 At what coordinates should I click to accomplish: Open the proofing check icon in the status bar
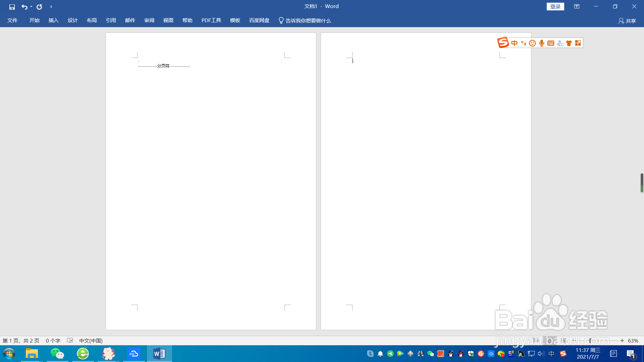click(70, 341)
